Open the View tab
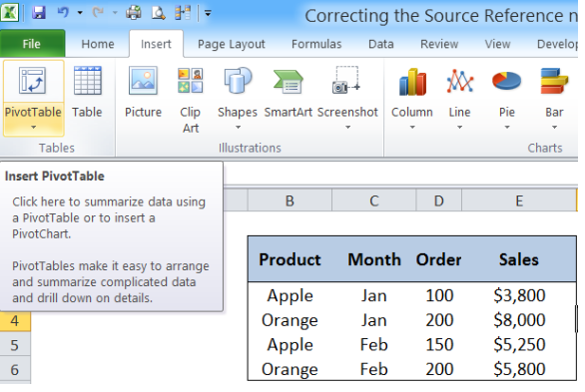This screenshot has width=585, height=392. point(497,44)
